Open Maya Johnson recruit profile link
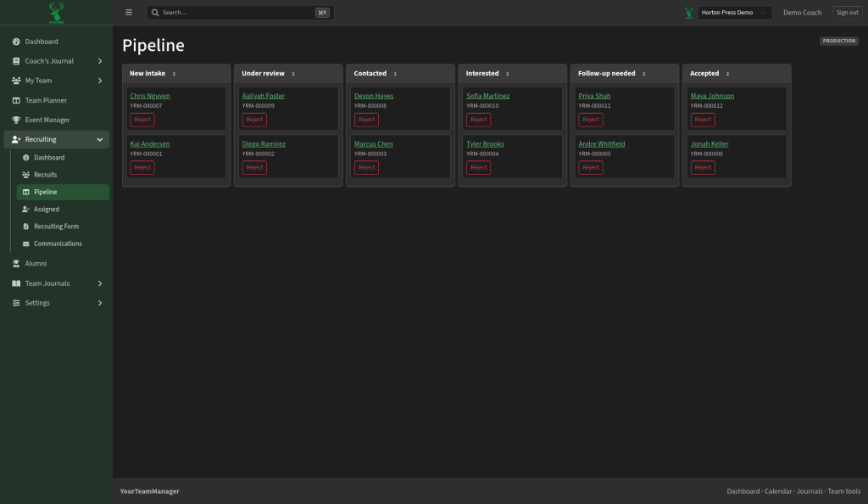The width and height of the screenshot is (868, 504). coord(712,96)
